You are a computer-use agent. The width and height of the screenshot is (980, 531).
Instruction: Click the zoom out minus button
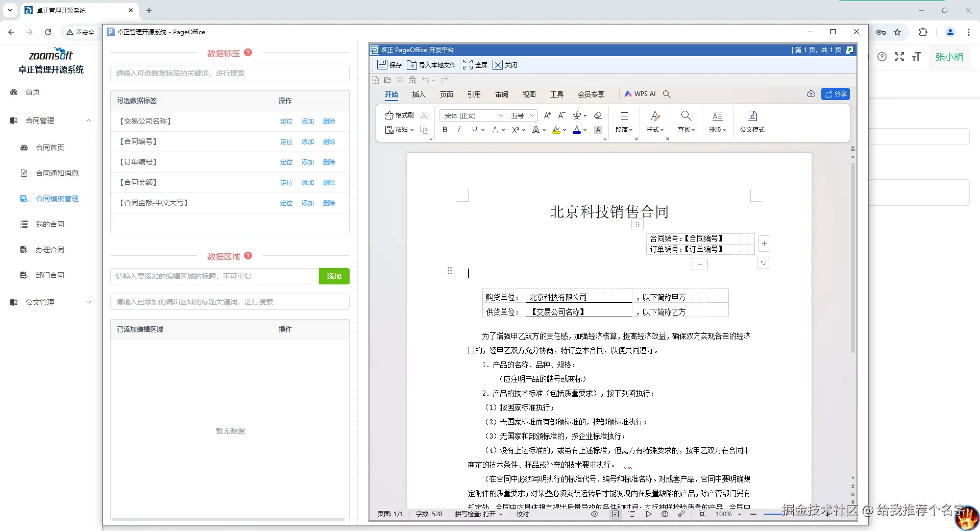(x=753, y=514)
